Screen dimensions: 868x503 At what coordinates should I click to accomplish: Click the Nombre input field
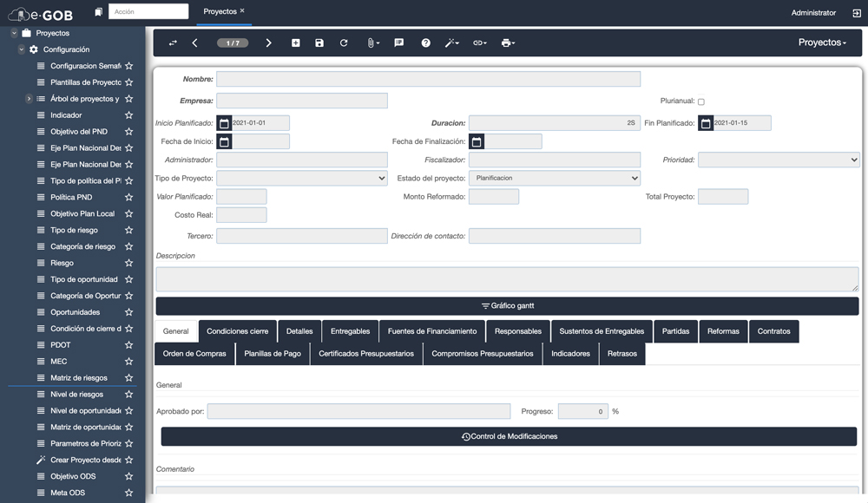click(x=428, y=79)
